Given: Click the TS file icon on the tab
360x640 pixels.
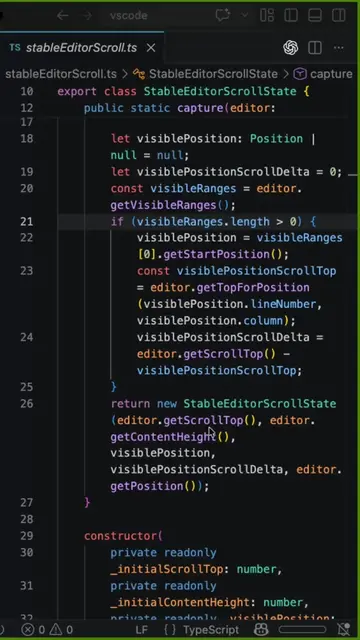Looking at the screenshot, I should point(15,48).
